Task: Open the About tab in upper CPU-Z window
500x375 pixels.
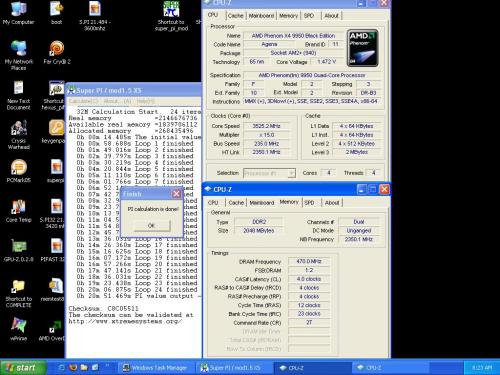Action: click(x=331, y=15)
